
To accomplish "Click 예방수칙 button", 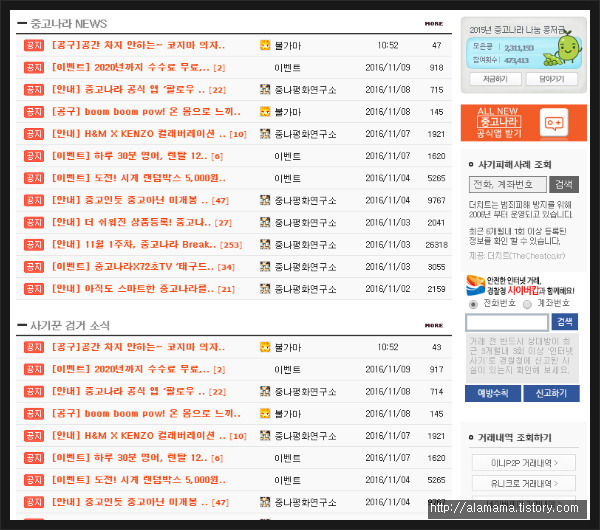I will click(x=493, y=393).
